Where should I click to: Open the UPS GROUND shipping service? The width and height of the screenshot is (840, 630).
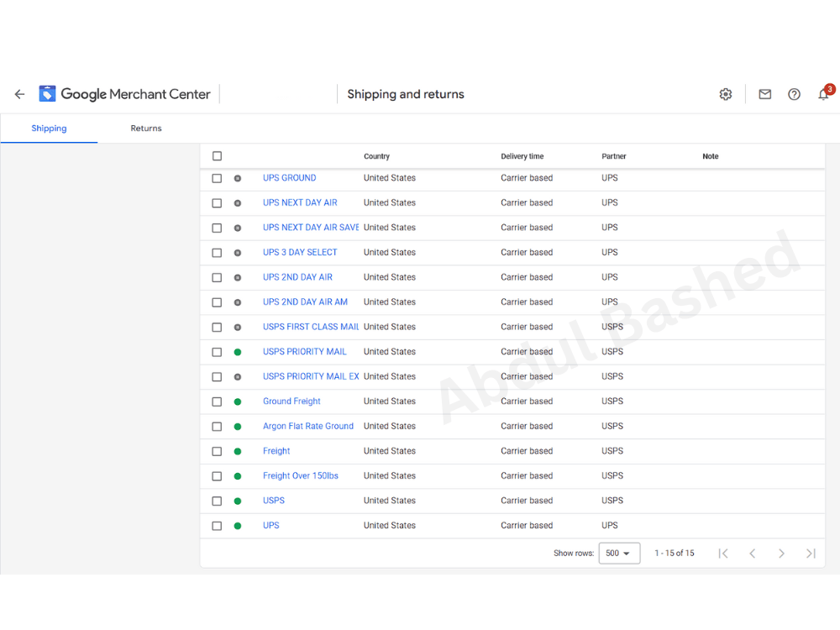[x=289, y=178]
